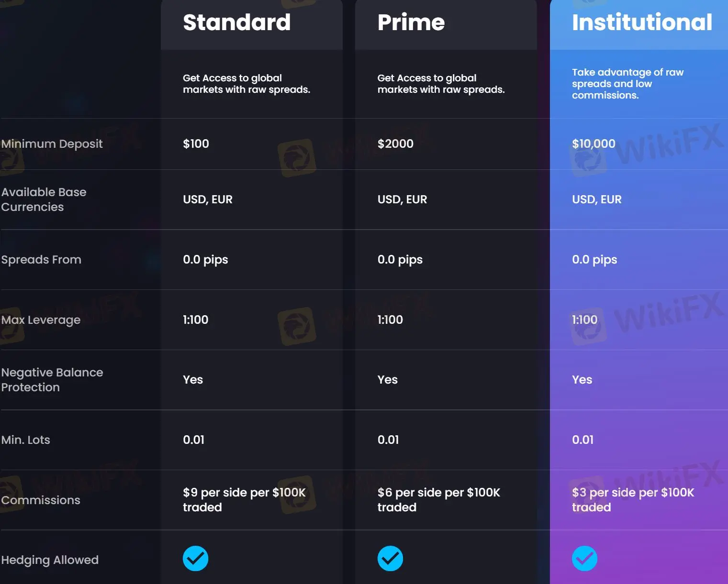The height and width of the screenshot is (584, 728).
Task: Click the Available Base Currencies row label
Action: (x=44, y=199)
